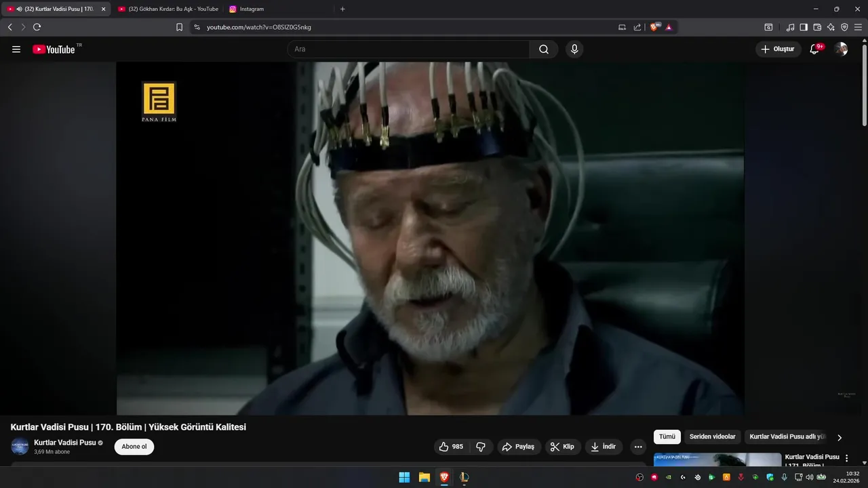The height and width of the screenshot is (488, 868).
Task: Dislike the video with thumbs down
Action: pyautogui.click(x=481, y=447)
